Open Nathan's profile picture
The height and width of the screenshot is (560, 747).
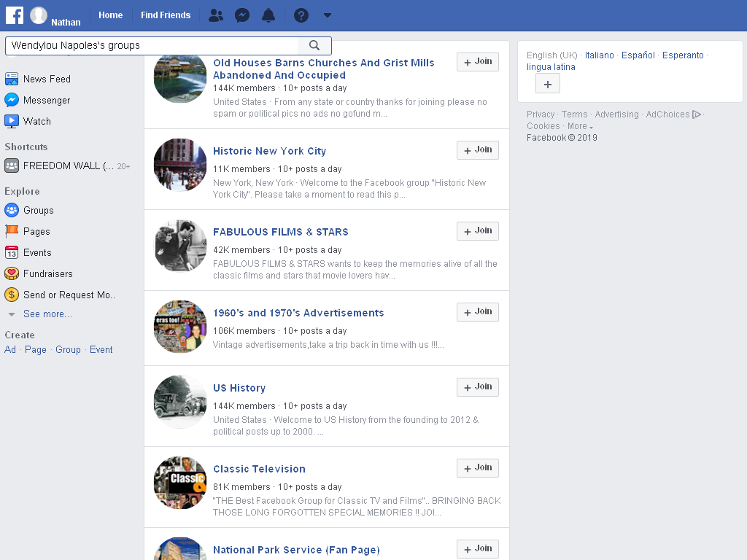pos(39,15)
